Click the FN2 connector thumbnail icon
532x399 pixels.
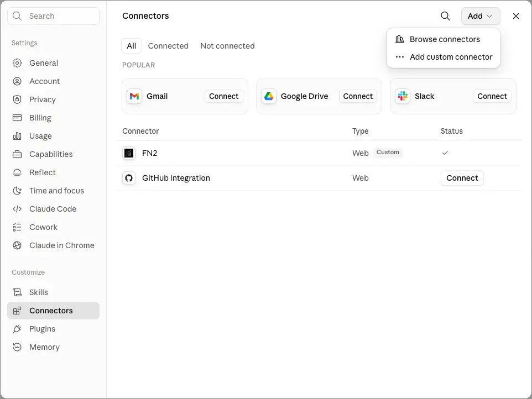coord(129,153)
